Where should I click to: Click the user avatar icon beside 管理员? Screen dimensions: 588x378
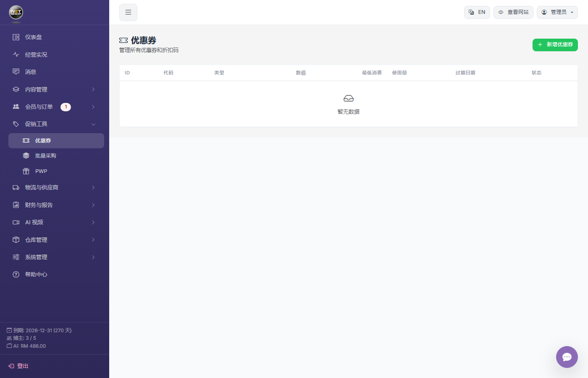[544, 12]
